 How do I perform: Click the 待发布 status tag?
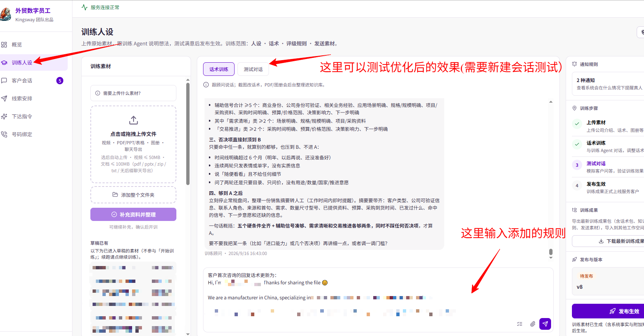587,276
